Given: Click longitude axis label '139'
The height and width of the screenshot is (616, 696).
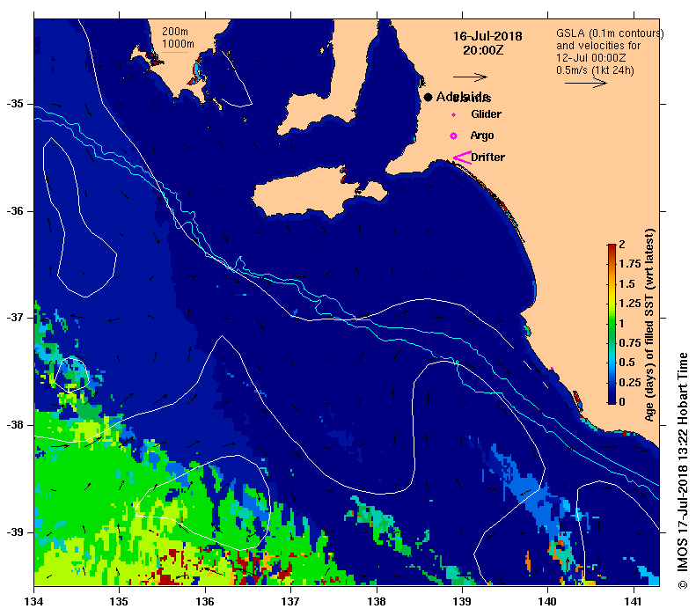Looking at the screenshot, I should pyautogui.click(x=463, y=602).
